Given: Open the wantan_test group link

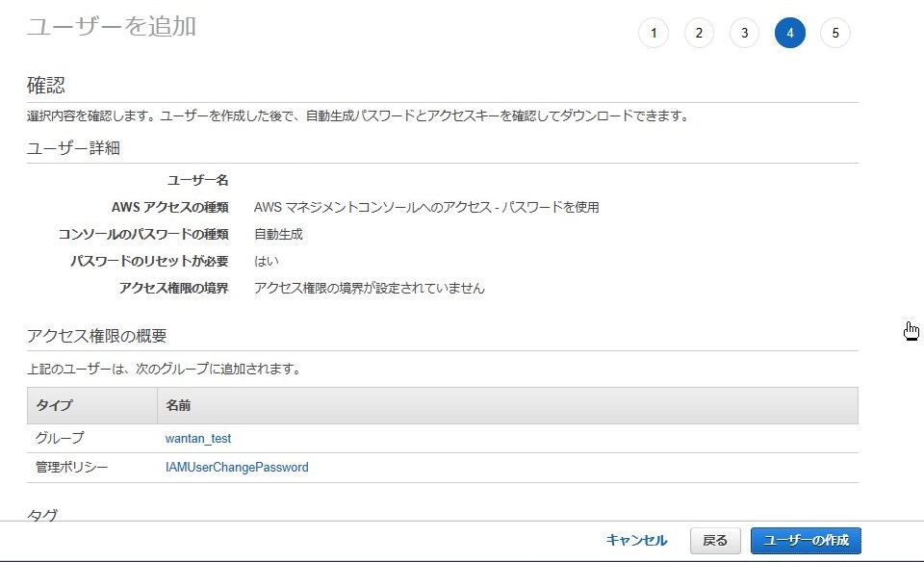Looking at the screenshot, I should point(198,438).
